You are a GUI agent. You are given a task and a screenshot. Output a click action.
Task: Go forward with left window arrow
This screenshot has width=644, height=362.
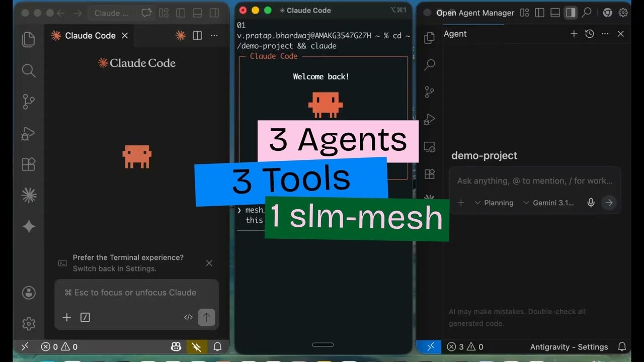[x=77, y=13]
